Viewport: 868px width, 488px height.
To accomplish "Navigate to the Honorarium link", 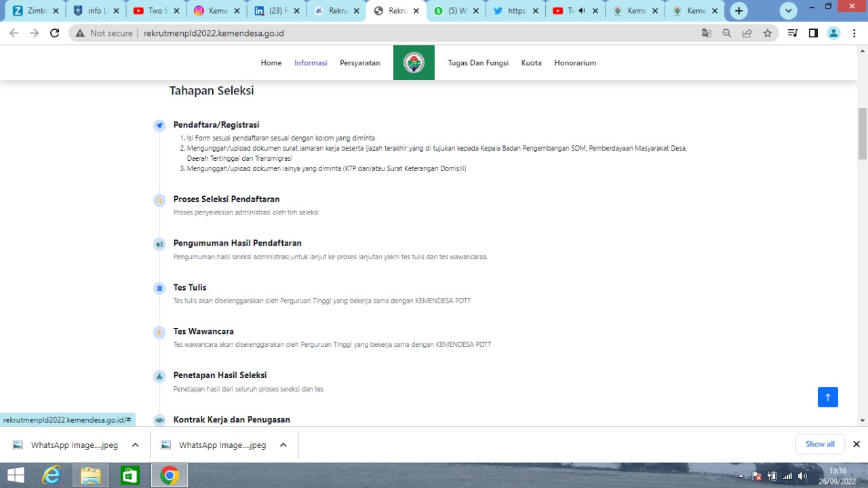I will (x=575, y=63).
